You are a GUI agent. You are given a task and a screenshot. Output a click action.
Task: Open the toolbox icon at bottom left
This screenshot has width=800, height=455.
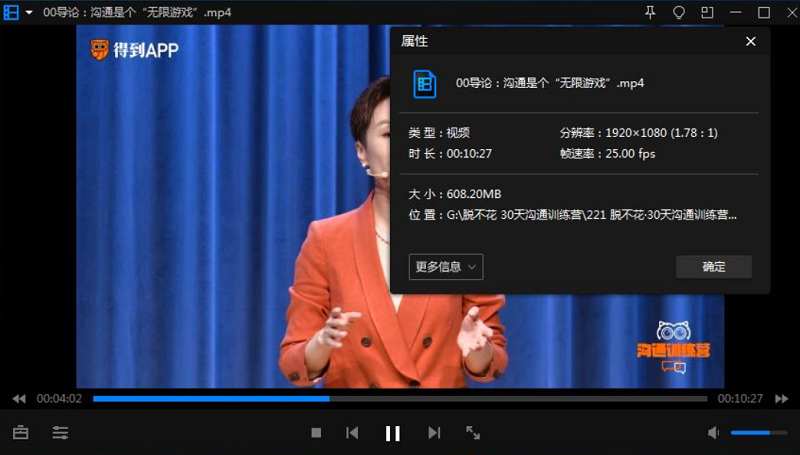pyautogui.click(x=21, y=433)
